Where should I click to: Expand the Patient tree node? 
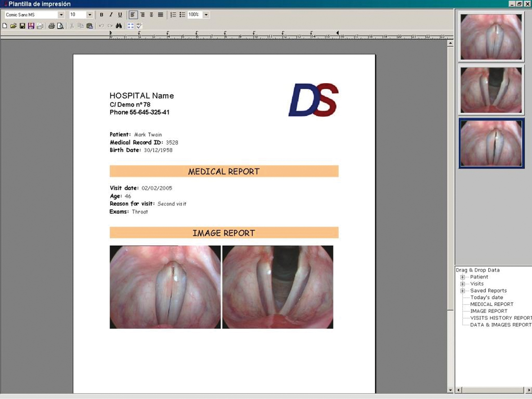pyautogui.click(x=463, y=277)
